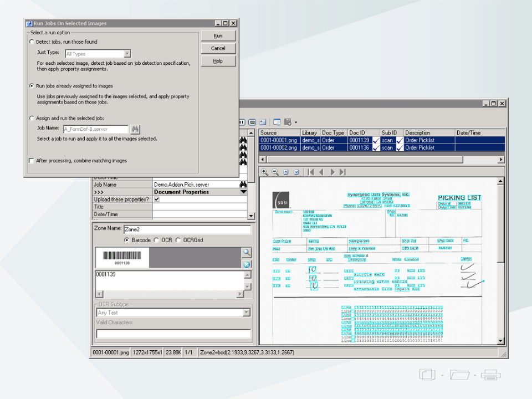Screen dimensions: 532x399
Task: Click the result box scroll left arrow
Action: pyautogui.click(x=99, y=294)
